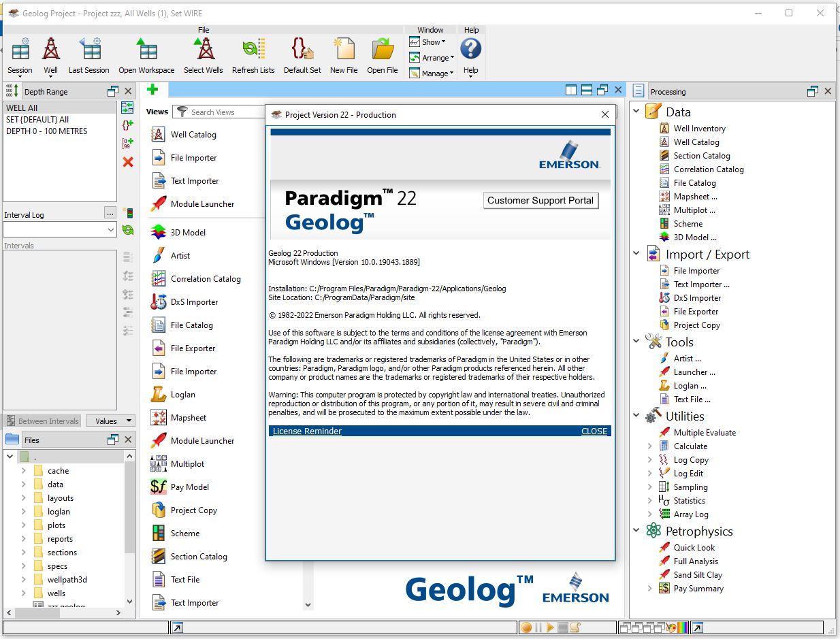Open Well Catalog from the Views list
Screen dimensions: 840x639
point(193,135)
